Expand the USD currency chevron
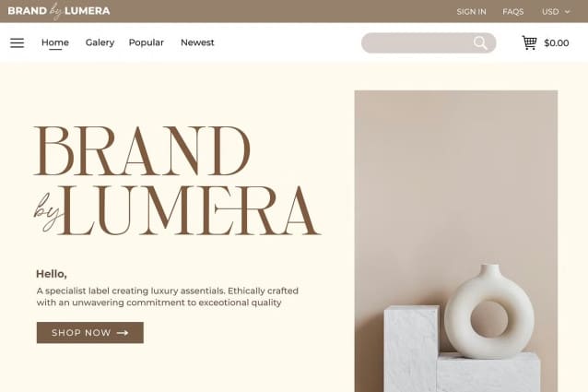Image resolution: width=588 pixels, height=392 pixels. [x=567, y=12]
